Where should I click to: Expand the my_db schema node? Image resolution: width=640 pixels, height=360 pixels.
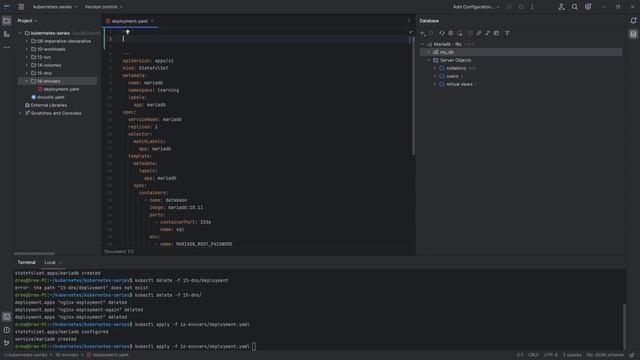tap(429, 52)
